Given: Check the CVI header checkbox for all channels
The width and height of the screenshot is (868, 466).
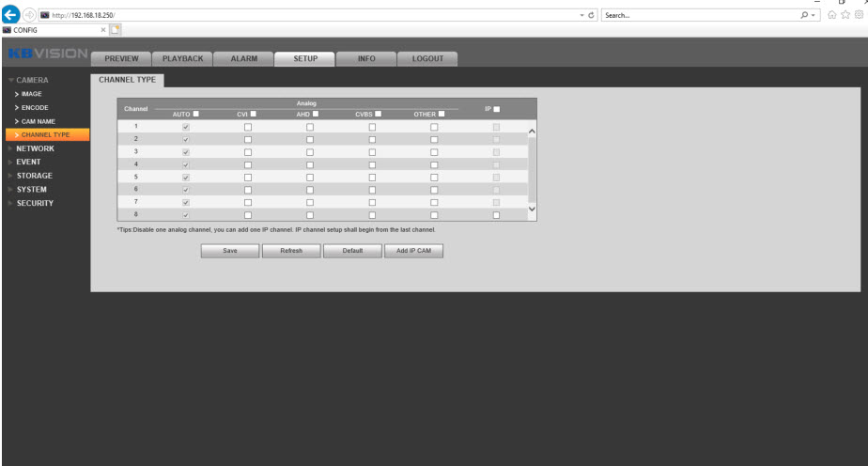Looking at the screenshot, I should 253,115.
